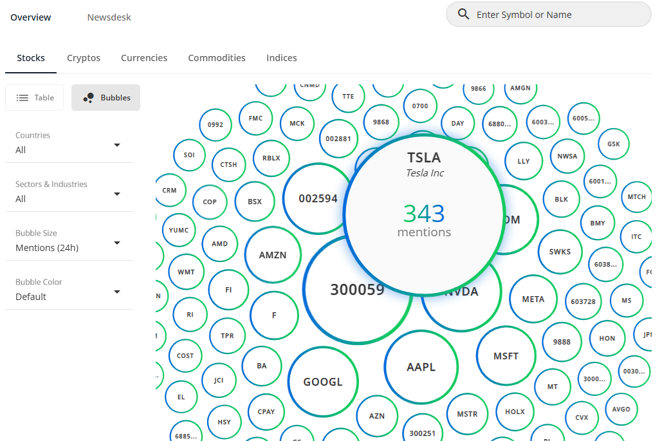660x441 pixels.
Task: Click the HSY bubble
Action: [x=224, y=422]
